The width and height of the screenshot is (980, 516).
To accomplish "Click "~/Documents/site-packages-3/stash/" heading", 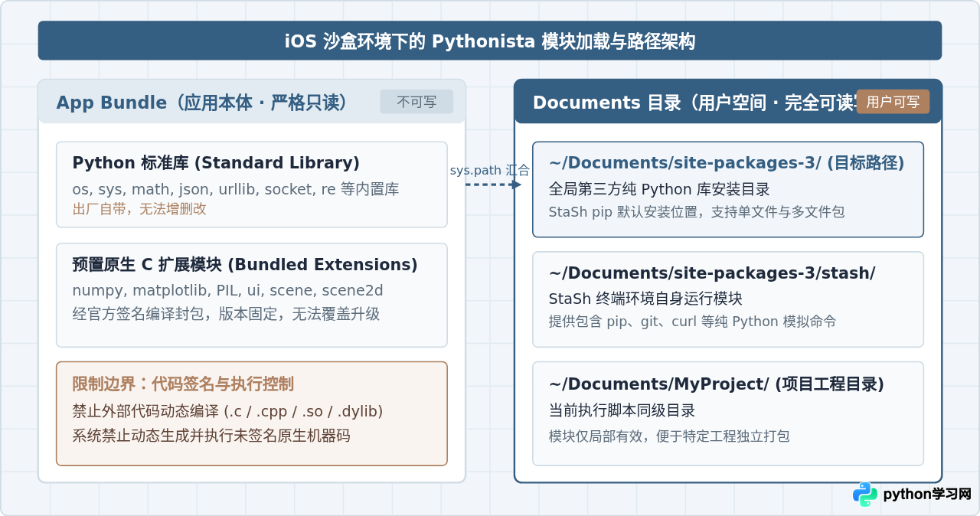I will (x=712, y=273).
